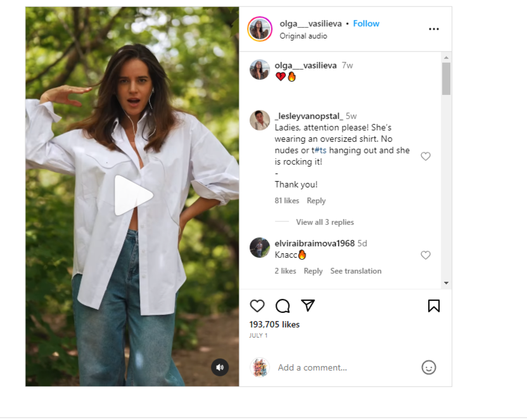527x420 pixels.
Task: Like the elviraibraimova1968 comment
Action: pos(426,255)
